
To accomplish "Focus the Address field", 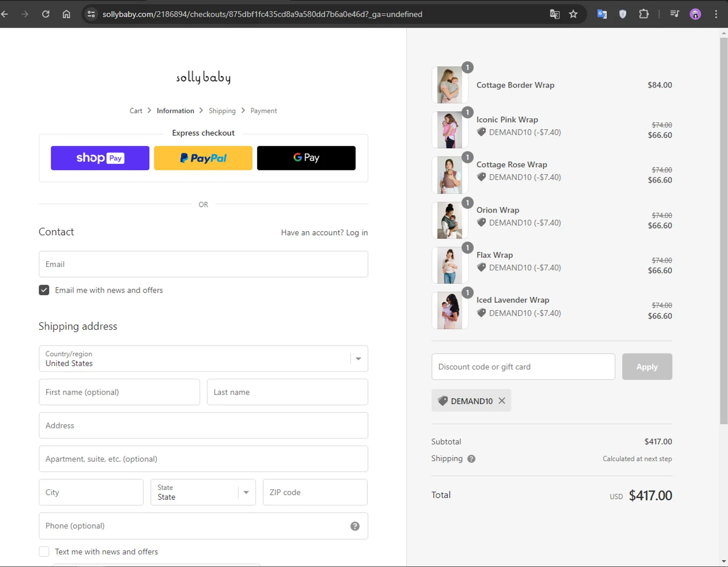I will 203,426.
